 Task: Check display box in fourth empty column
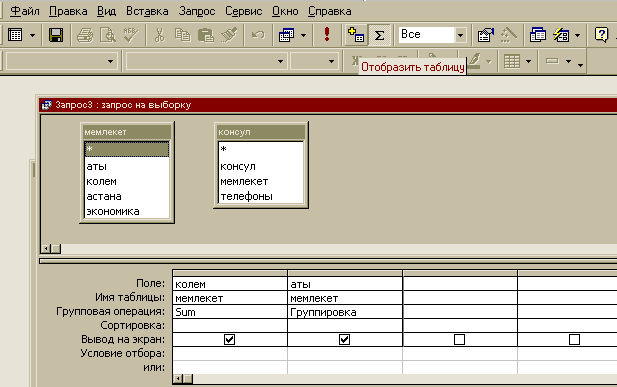tap(574, 339)
